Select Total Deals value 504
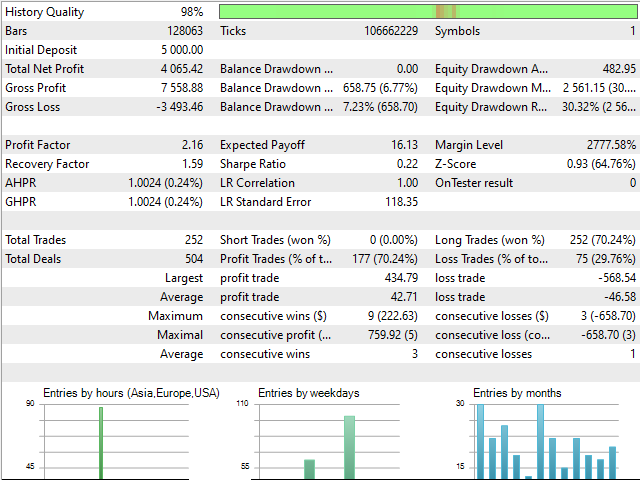The image size is (640, 480). [x=194, y=259]
